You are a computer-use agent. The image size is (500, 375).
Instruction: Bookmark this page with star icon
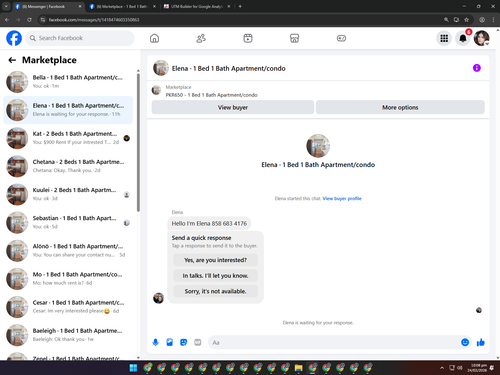click(466, 20)
